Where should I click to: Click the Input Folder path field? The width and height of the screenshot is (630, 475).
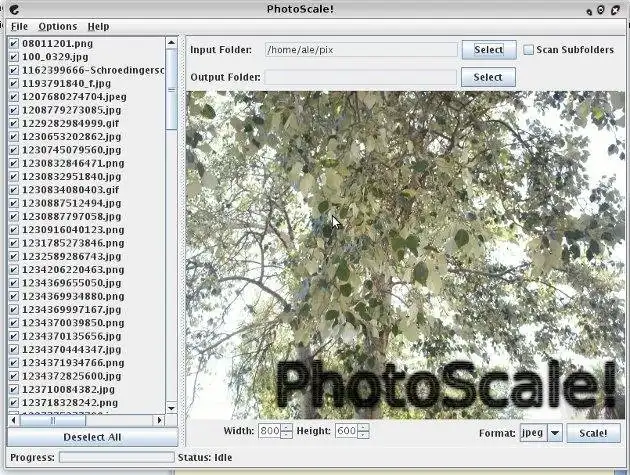click(x=361, y=50)
